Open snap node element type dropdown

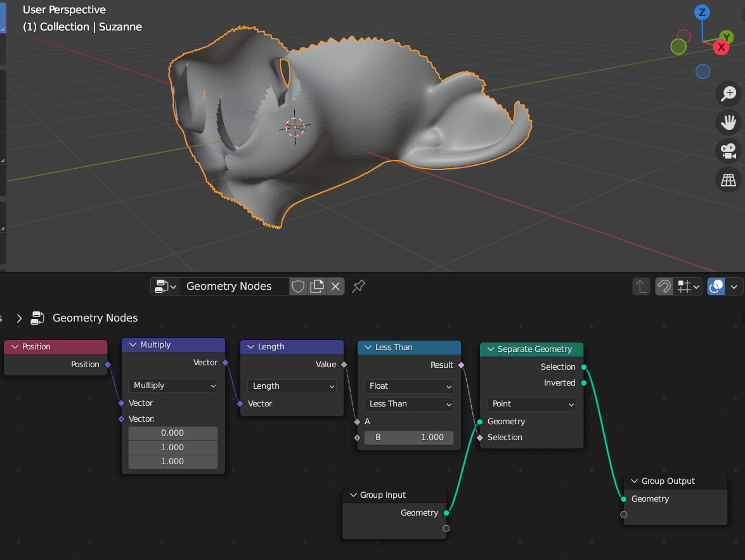[688, 286]
